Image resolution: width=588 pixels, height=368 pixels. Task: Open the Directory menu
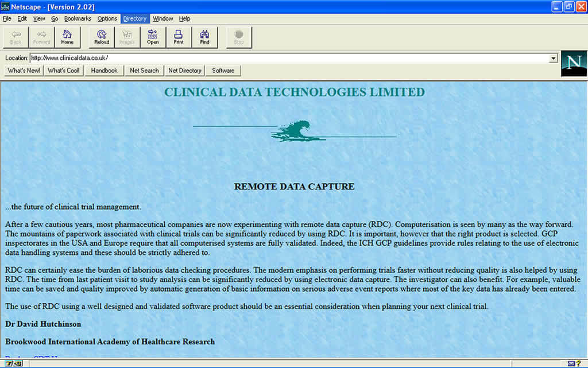pyautogui.click(x=134, y=18)
